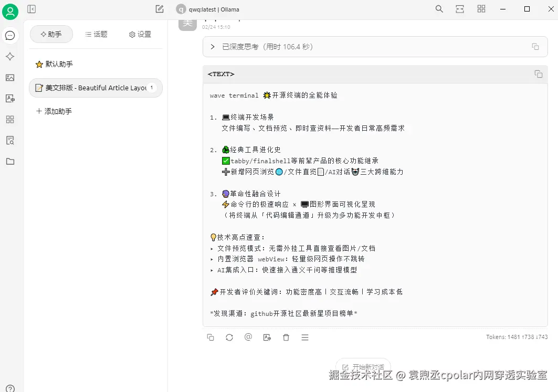The width and height of the screenshot is (558, 392).
Task: Switch to the 设置 tab
Action: tap(140, 34)
